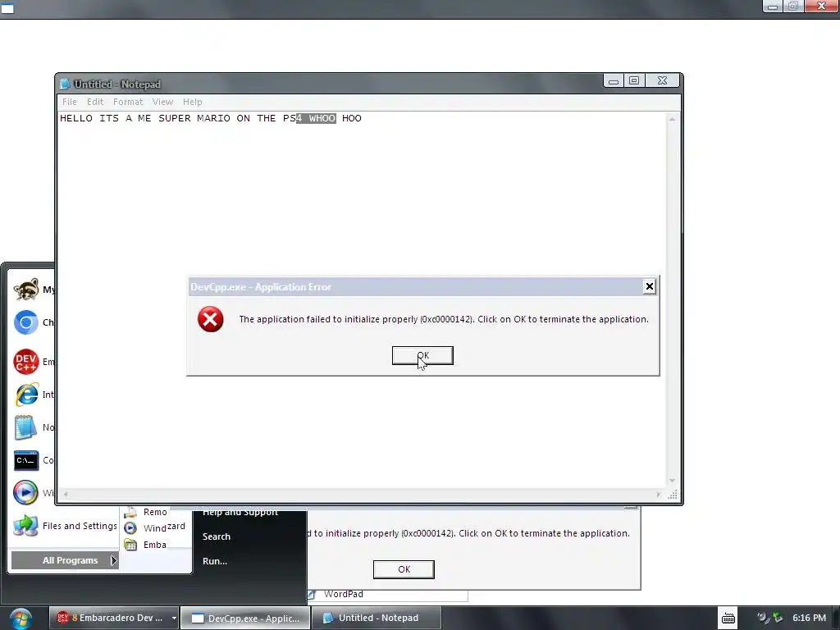The width and height of the screenshot is (840, 630).
Task: Minimize the Notepad window
Action: [x=614, y=81]
